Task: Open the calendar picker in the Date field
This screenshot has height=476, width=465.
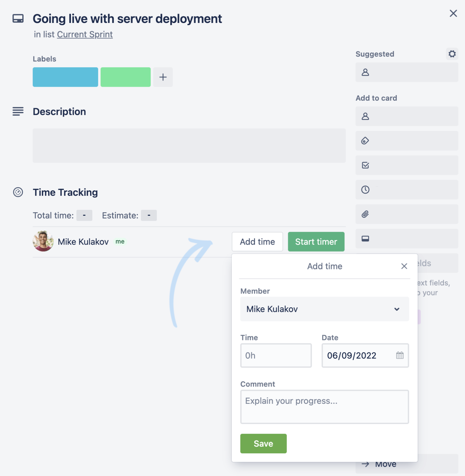Action: [400, 355]
